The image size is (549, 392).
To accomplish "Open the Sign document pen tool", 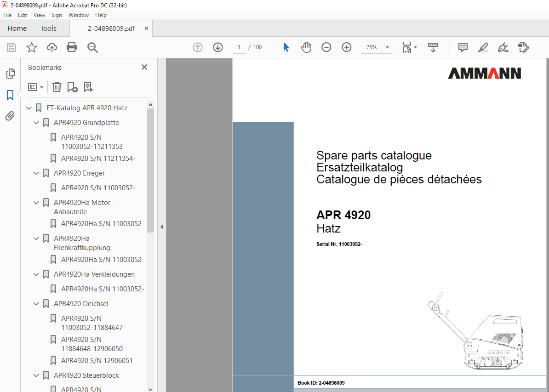I will [503, 47].
